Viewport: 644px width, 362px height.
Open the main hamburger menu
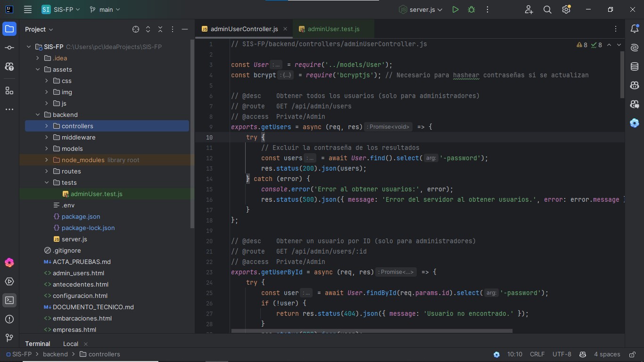click(28, 9)
